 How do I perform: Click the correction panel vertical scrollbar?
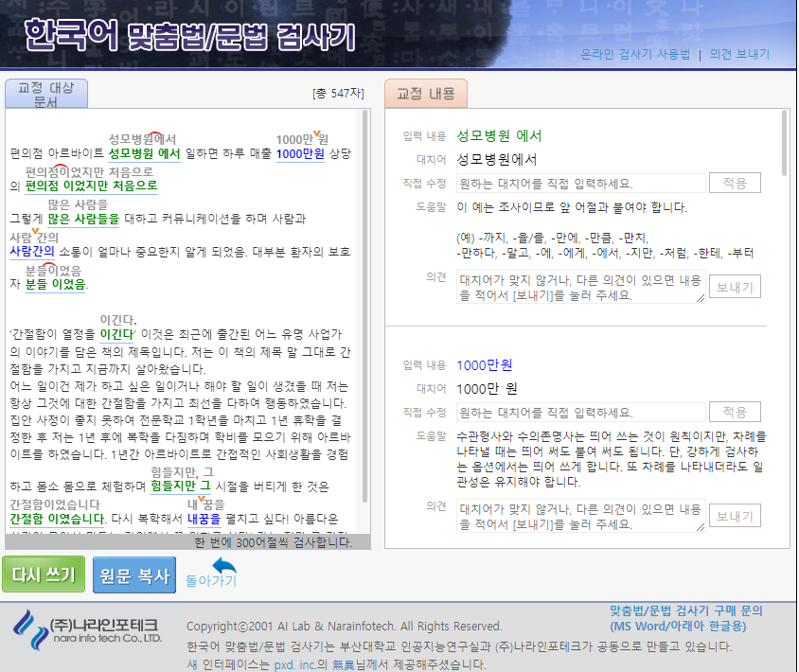point(784,143)
